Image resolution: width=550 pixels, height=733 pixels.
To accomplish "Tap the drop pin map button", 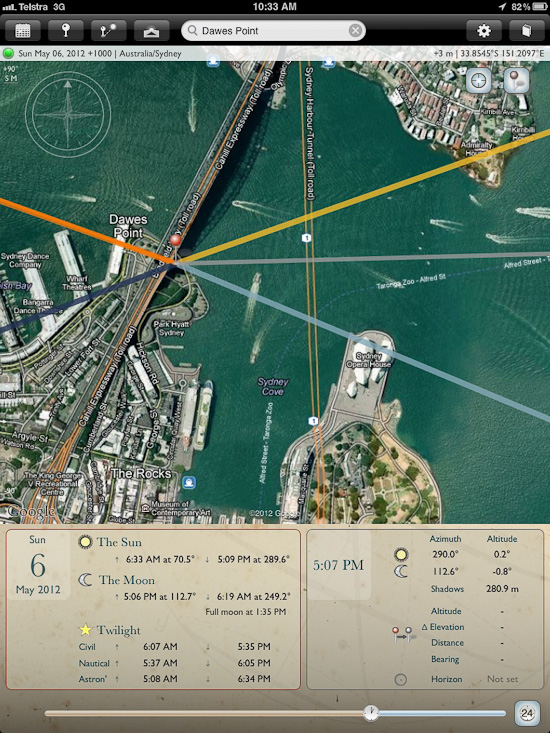I will tap(516, 80).
